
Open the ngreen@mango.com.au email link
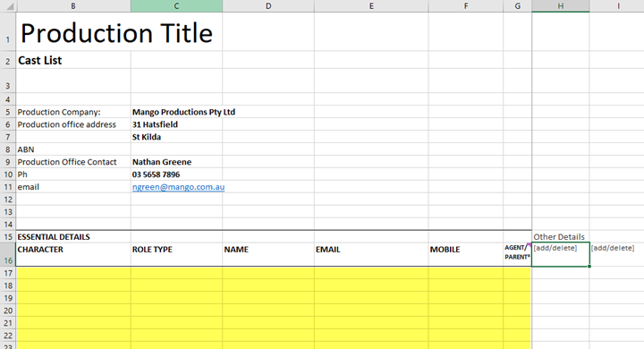pos(178,187)
